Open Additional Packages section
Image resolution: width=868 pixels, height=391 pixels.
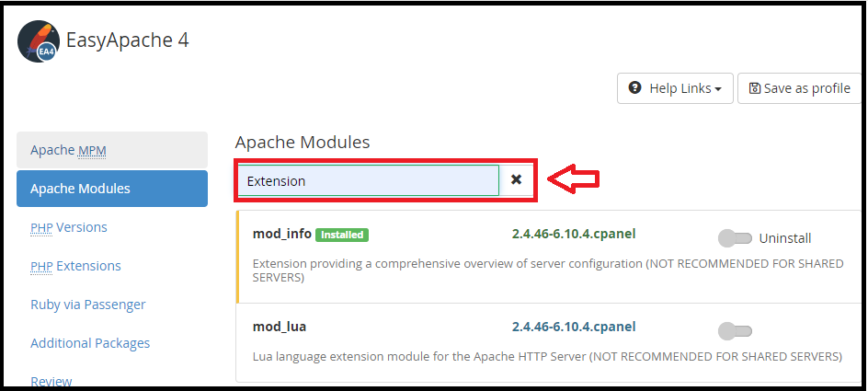click(x=90, y=343)
